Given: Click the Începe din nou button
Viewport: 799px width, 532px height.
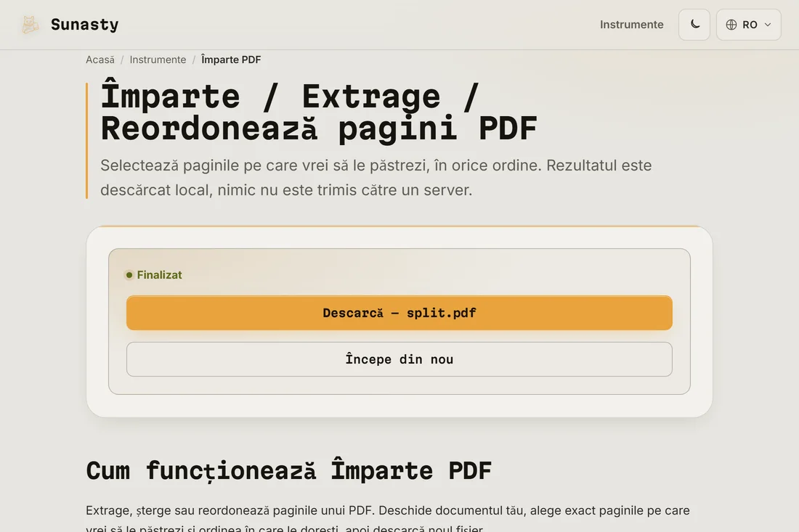Looking at the screenshot, I should click(399, 359).
